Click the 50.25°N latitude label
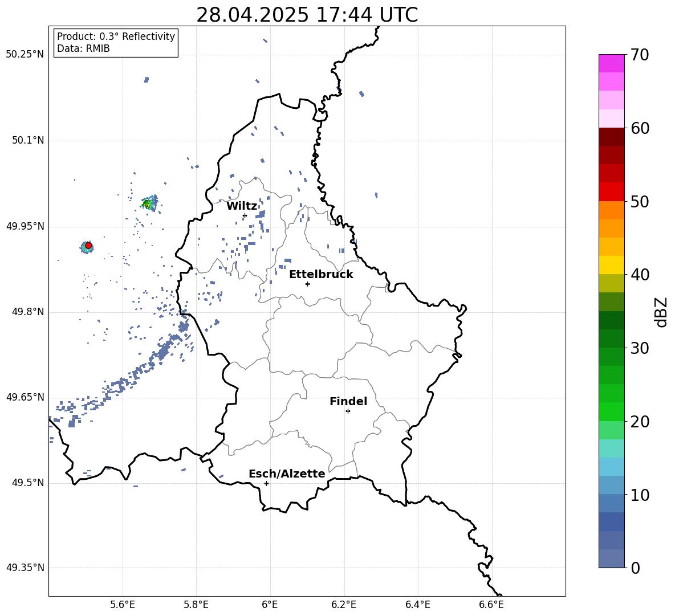This screenshot has width=675, height=616. point(25,55)
